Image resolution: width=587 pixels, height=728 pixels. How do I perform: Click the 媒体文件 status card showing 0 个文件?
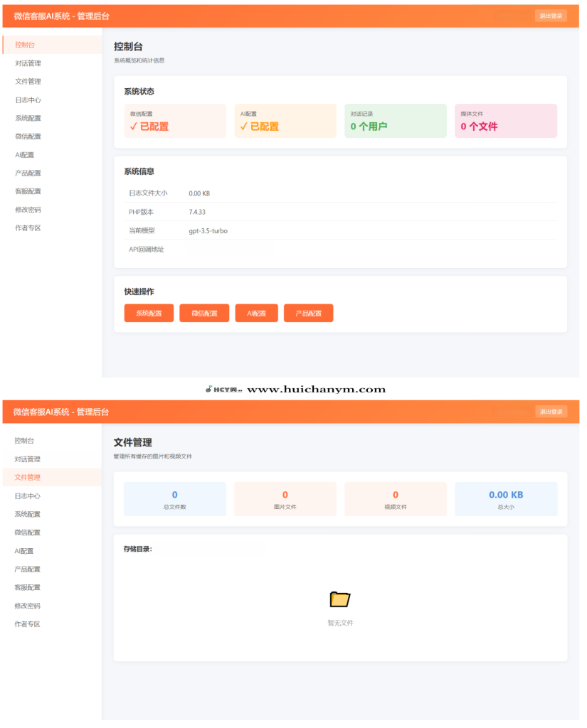tap(506, 121)
